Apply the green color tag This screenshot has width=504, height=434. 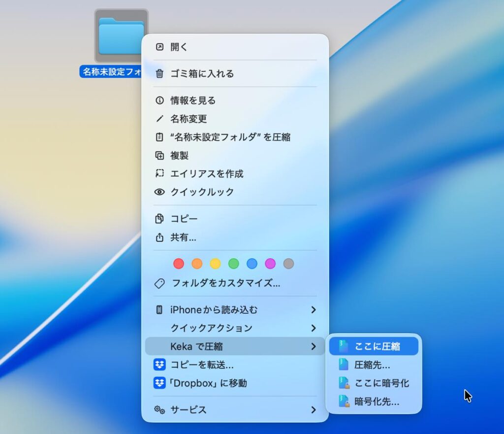click(x=234, y=264)
